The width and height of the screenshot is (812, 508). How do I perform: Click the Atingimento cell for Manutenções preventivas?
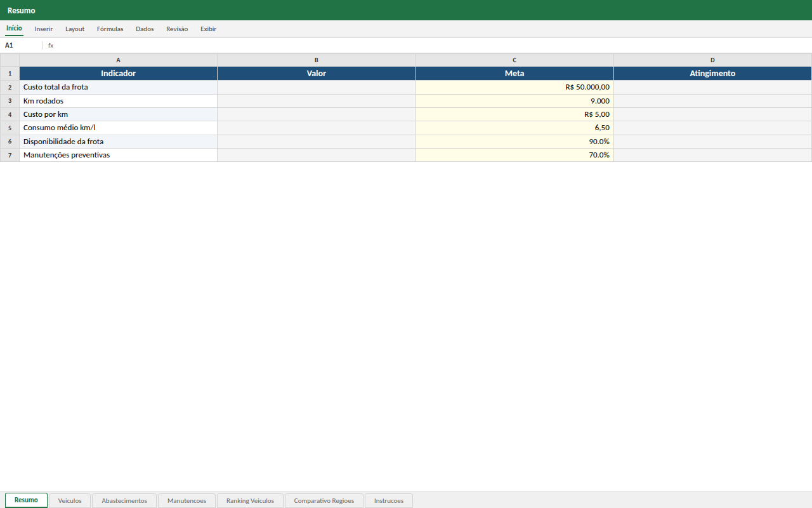pyautogui.click(x=712, y=155)
